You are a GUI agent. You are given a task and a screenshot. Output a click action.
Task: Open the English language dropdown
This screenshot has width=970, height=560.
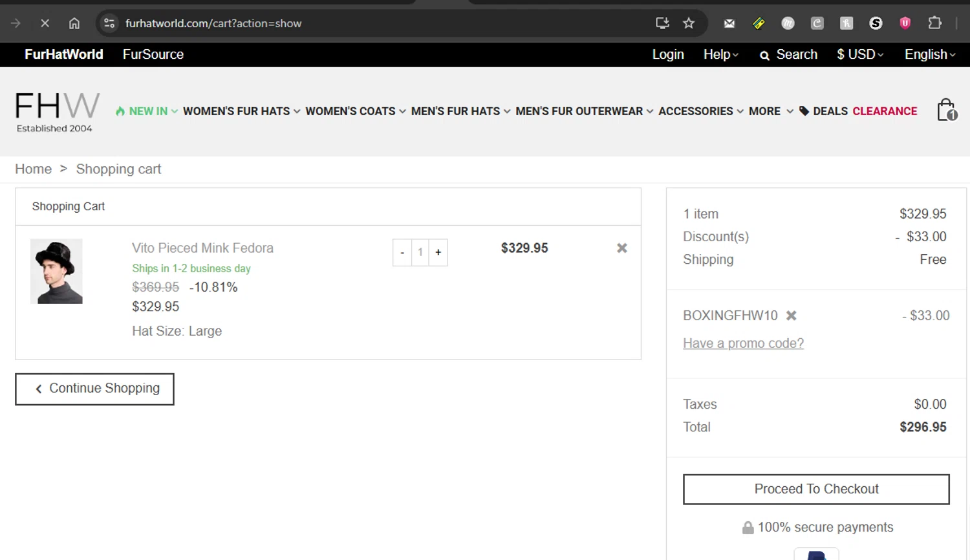(930, 54)
